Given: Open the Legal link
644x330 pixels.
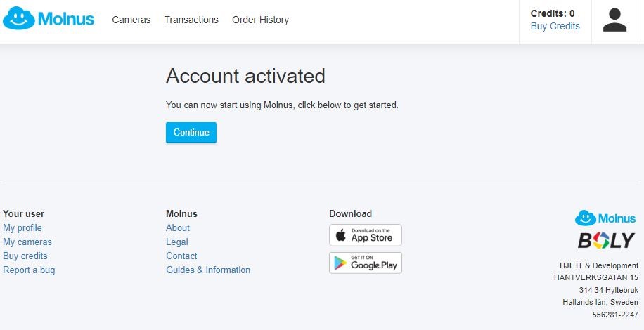Looking at the screenshot, I should pos(177,242).
